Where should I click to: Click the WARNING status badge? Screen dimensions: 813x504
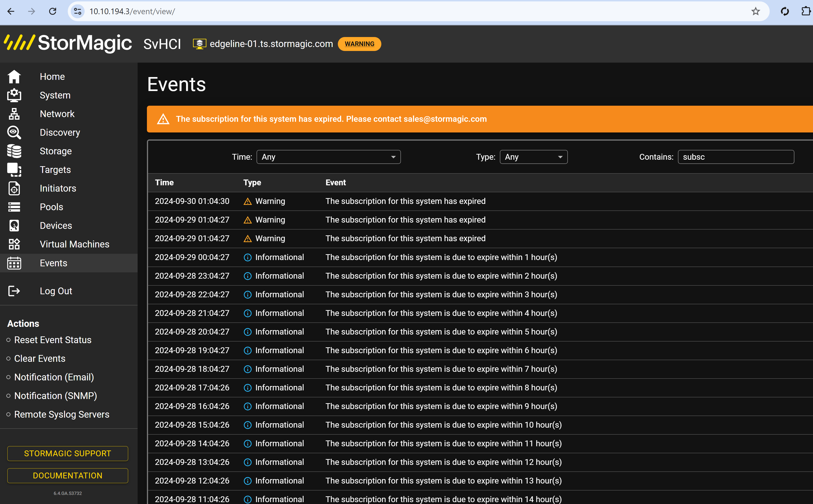point(359,44)
